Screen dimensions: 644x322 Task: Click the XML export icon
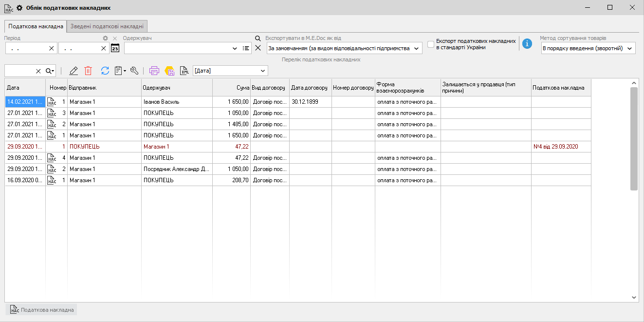[184, 71]
